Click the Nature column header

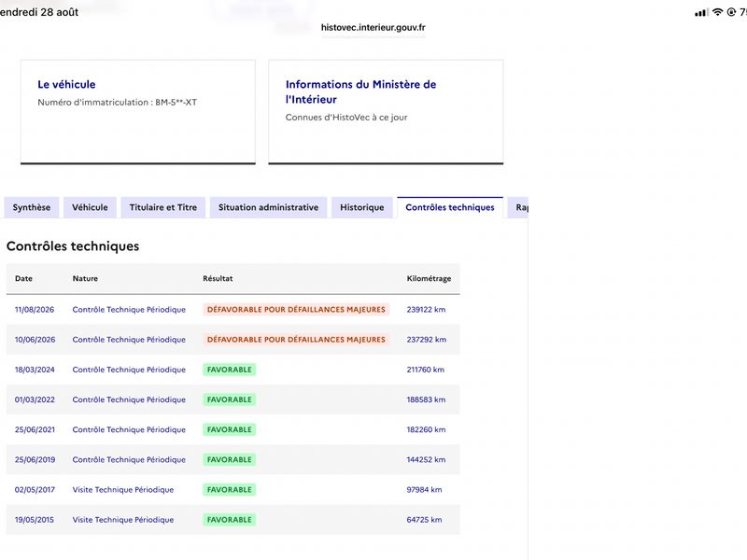tap(85, 278)
